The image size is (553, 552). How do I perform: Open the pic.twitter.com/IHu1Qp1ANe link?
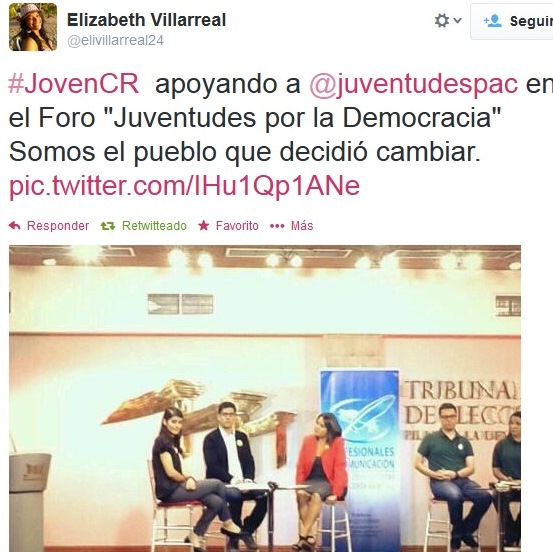click(184, 186)
